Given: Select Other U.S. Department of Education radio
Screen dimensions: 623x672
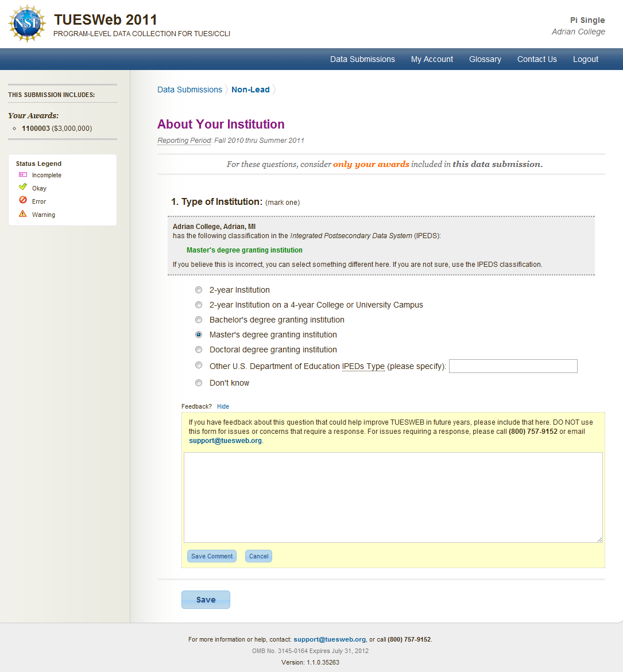Looking at the screenshot, I should pyautogui.click(x=199, y=365).
